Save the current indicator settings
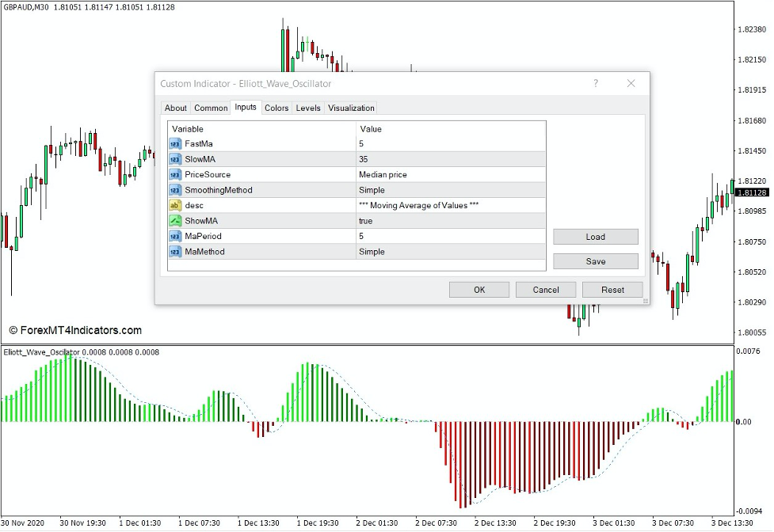This screenshot has height=532, width=774. click(x=595, y=260)
